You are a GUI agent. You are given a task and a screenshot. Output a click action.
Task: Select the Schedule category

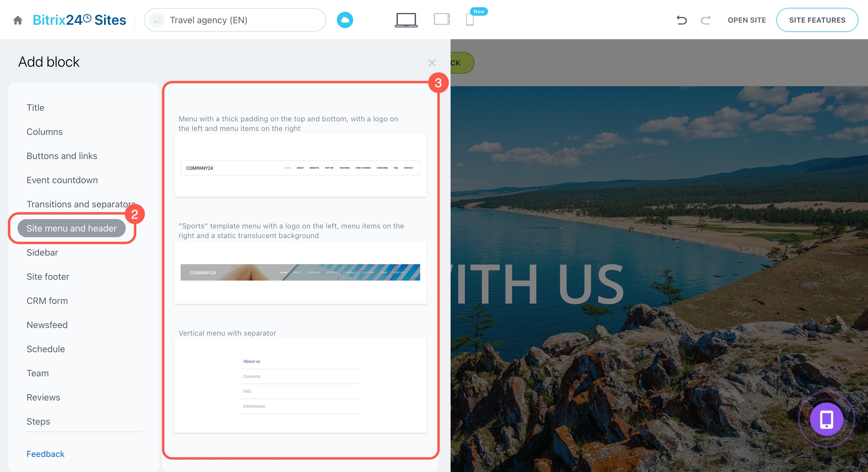tap(46, 349)
